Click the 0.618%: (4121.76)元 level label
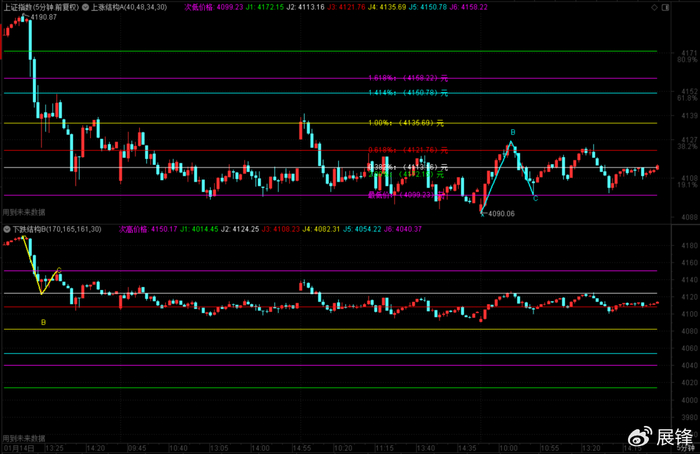The width and height of the screenshot is (700, 454). click(x=408, y=150)
